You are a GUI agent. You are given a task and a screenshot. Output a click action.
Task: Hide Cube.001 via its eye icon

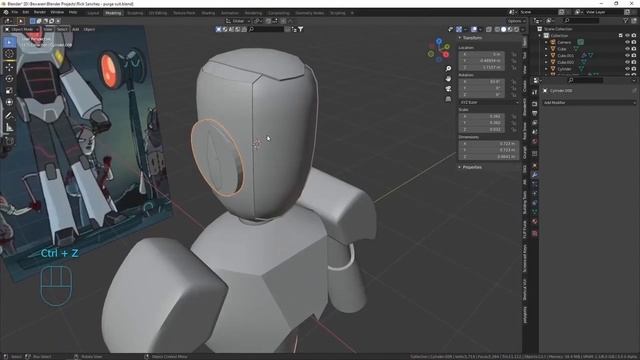pos(627,55)
